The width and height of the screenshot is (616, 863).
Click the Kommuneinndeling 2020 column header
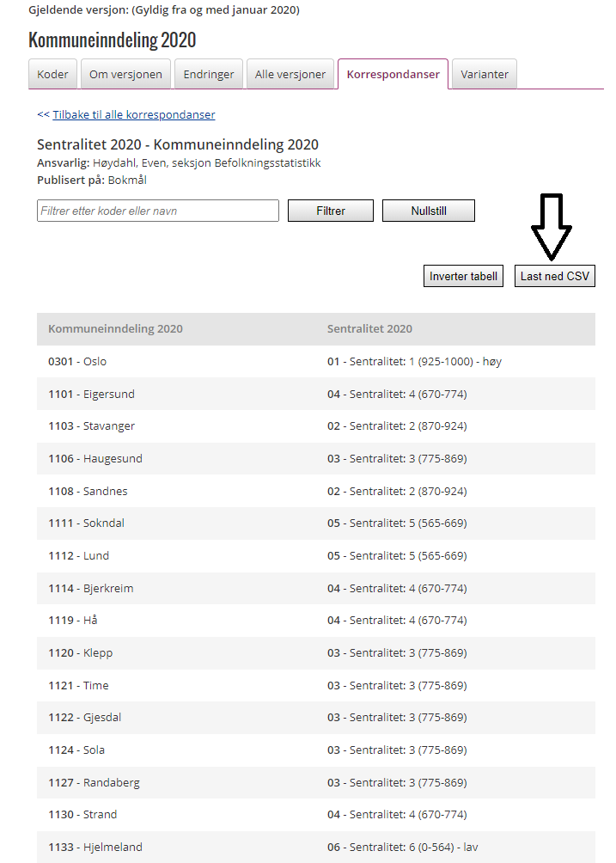click(x=115, y=329)
